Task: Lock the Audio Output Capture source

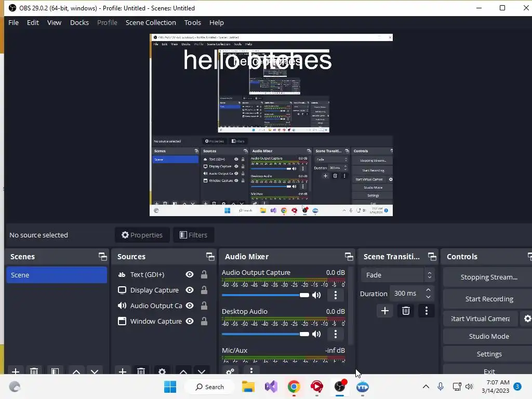Action: pos(204,305)
